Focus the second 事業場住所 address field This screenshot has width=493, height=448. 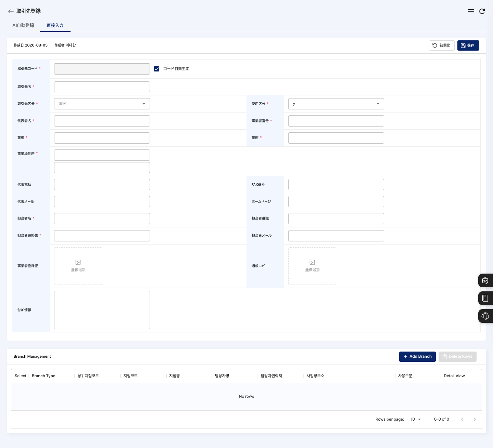[x=102, y=168]
